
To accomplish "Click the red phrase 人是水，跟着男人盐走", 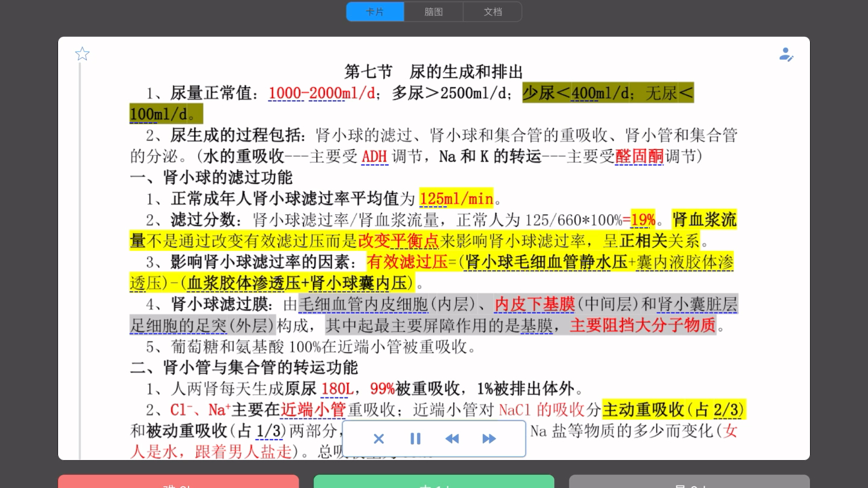I will pyautogui.click(x=211, y=452).
